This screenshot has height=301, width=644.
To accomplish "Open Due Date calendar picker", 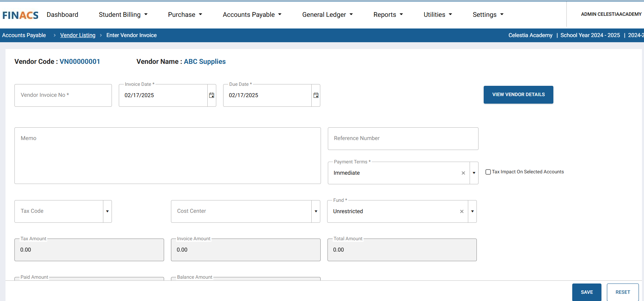I will point(316,95).
